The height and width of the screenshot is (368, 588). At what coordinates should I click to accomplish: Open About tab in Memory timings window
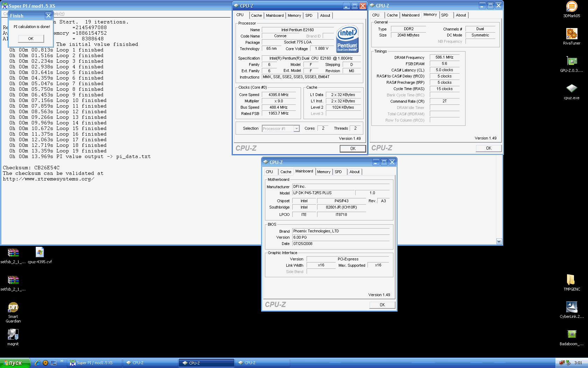point(461,15)
